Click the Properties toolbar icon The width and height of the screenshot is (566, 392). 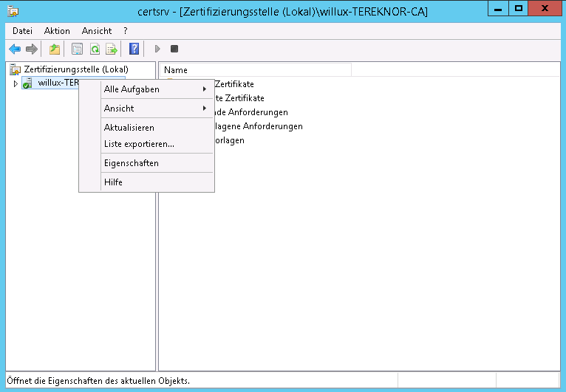pos(77,49)
